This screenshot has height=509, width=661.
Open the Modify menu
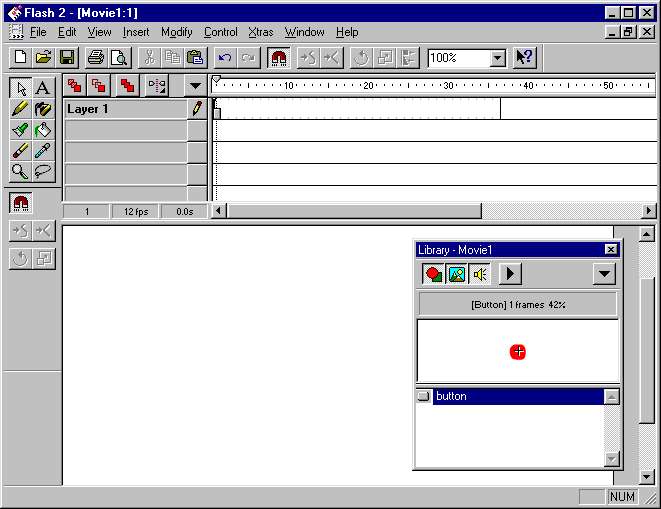click(x=177, y=32)
